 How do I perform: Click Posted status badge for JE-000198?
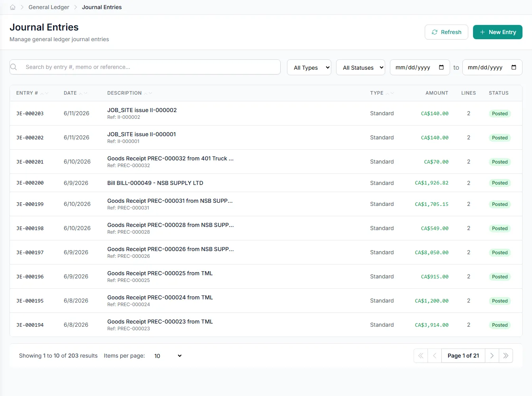coord(500,228)
